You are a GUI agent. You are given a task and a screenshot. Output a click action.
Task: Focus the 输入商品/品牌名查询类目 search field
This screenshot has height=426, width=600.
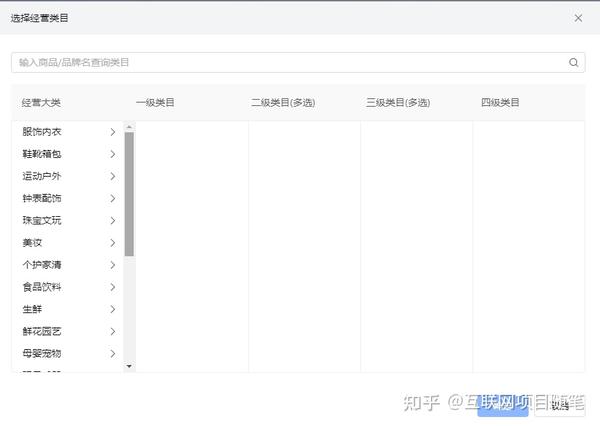coord(298,62)
